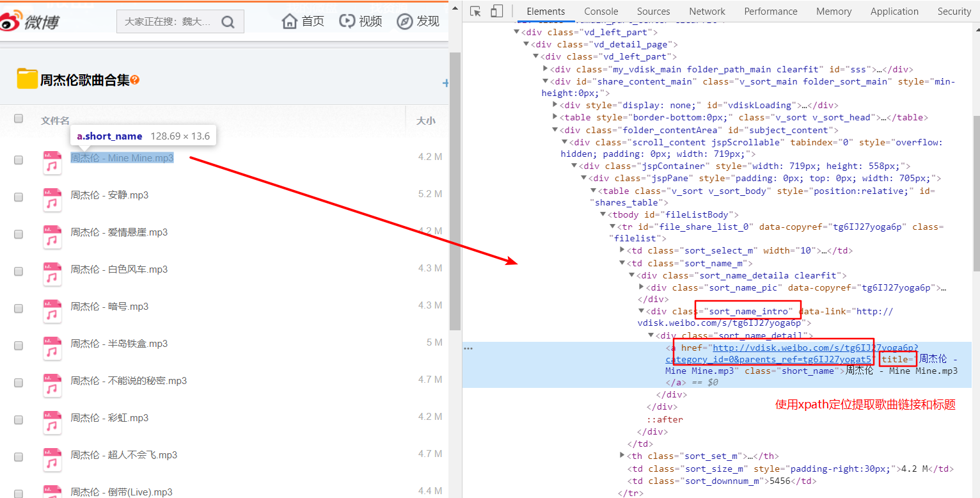The height and width of the screenshot is (498, 980).
Task: Click music file icon for 半岛铁盒.mp3
Action: point(52,348)
